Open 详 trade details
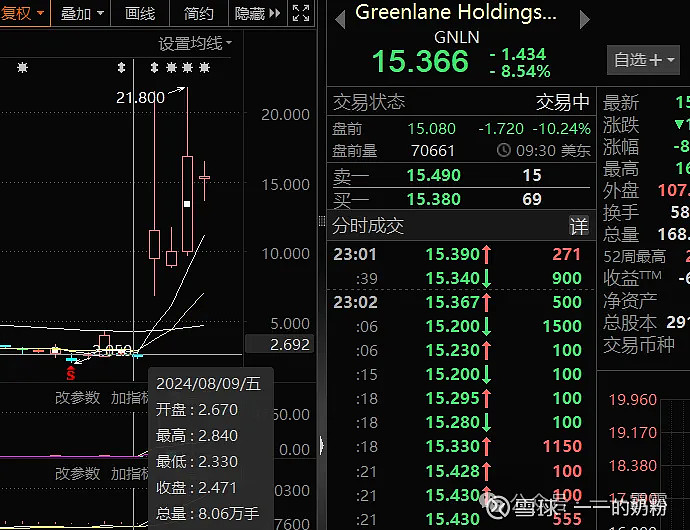The image size is (690, 530). tap(579, 226)
